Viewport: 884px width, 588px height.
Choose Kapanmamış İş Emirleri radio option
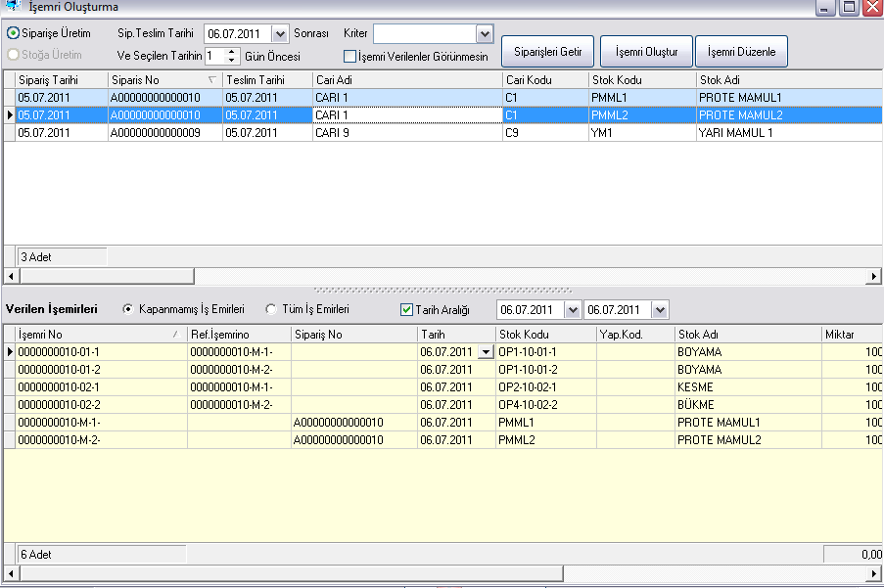128,309
